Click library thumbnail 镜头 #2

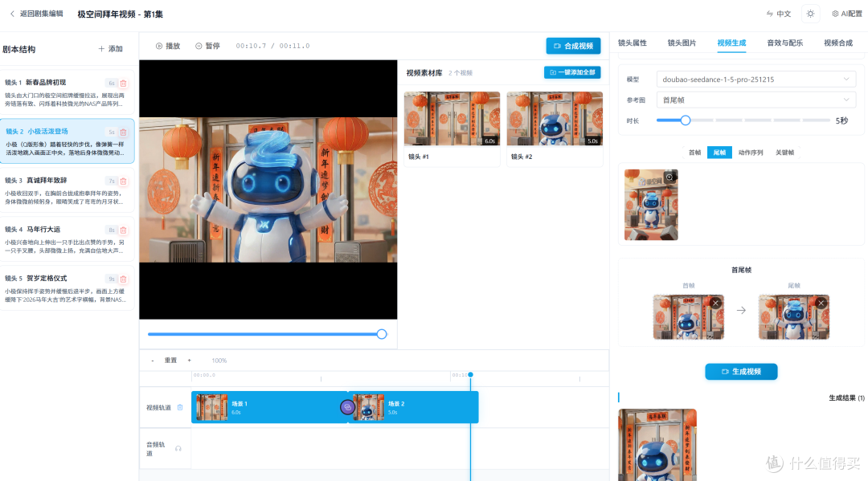point(555,118)
